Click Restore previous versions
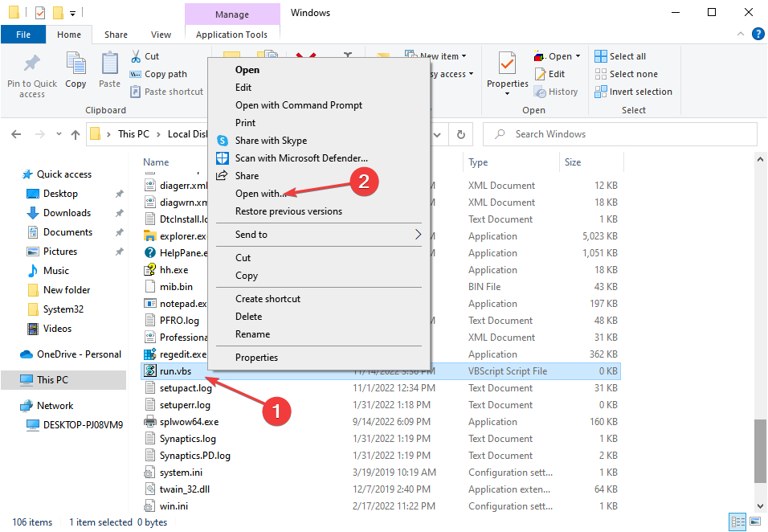 288,211
